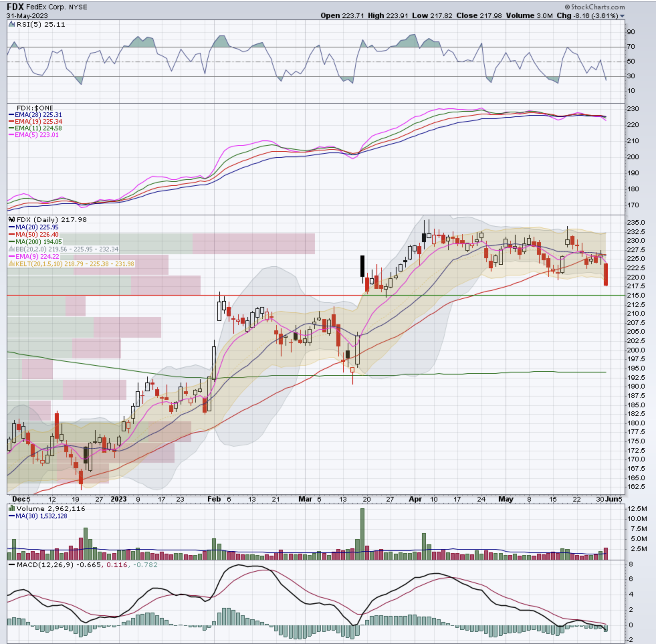Click the Close 217.98 value
Screen dimensions: 656x644
pyautogui.click(x=479, y=16)
